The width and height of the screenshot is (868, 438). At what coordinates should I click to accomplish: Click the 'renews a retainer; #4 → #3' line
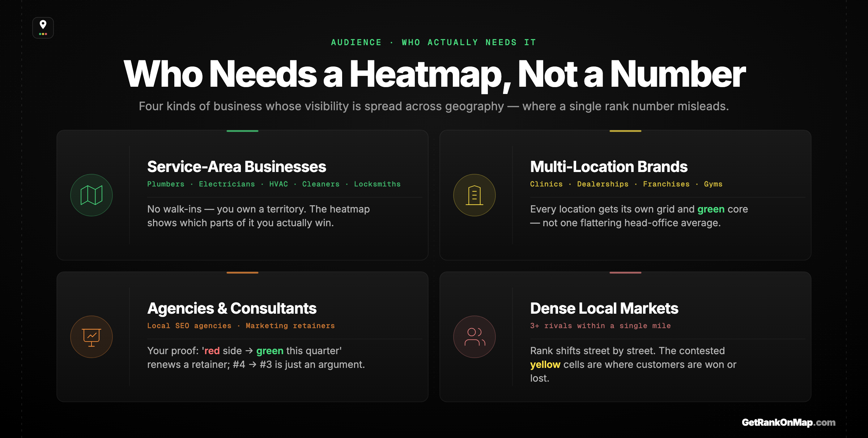256,365
